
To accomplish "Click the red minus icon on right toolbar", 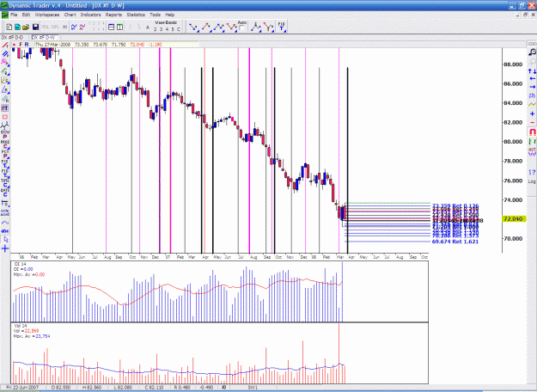I will tap(532, 123).
